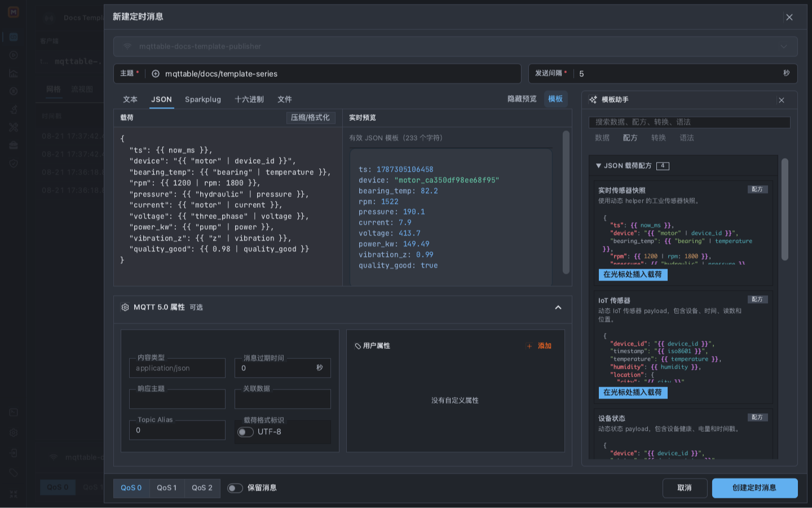The height and width of the screenshot is (508, 812).
Task: Click the 发送间隔 input field
Action: (x=663, y=74)
